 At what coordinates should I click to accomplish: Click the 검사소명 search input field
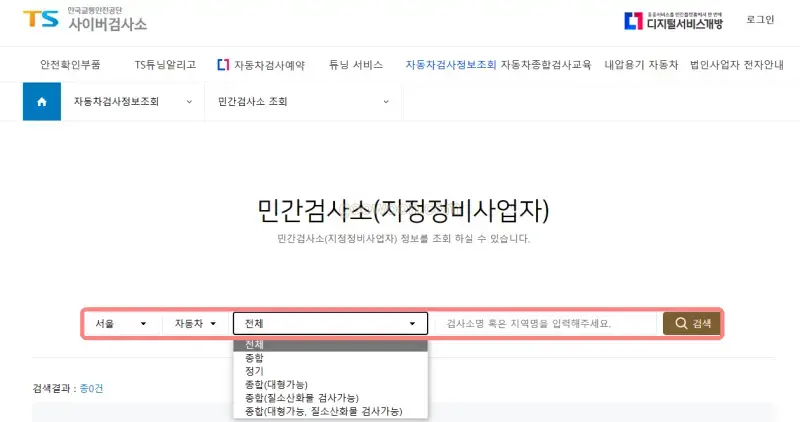(x=545, y=324)
